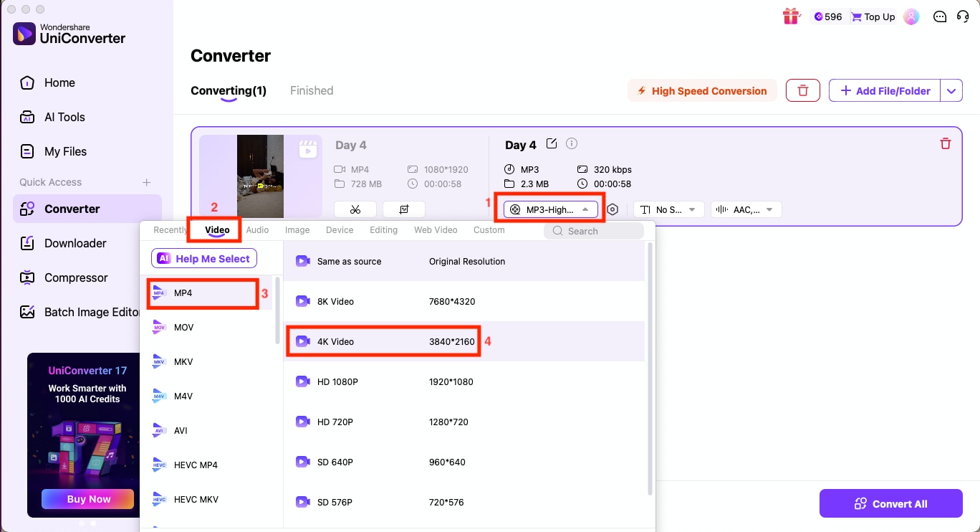Open AI Tools from the sidebar
The height and width of the screenshot is (532, 980).
(52, 117)
